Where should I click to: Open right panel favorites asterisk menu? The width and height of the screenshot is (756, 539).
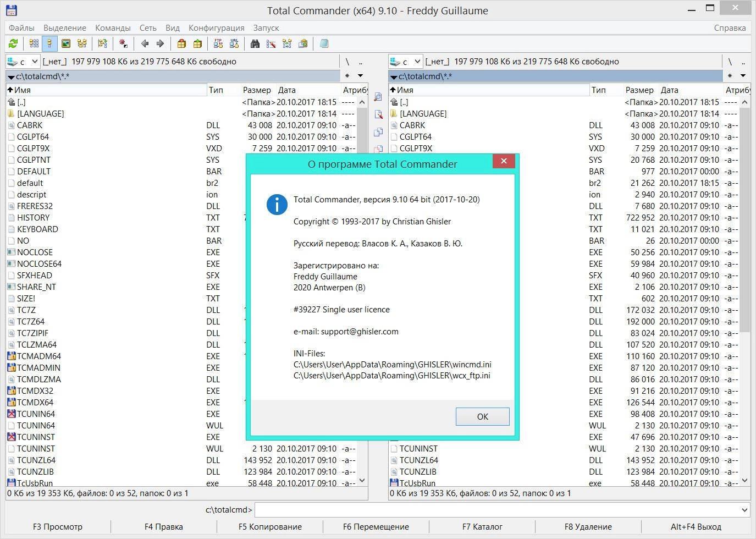[730, 76]
